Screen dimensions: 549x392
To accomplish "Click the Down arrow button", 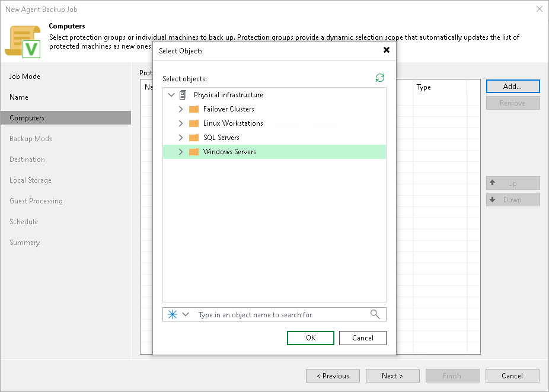I will tap(513, 200).
